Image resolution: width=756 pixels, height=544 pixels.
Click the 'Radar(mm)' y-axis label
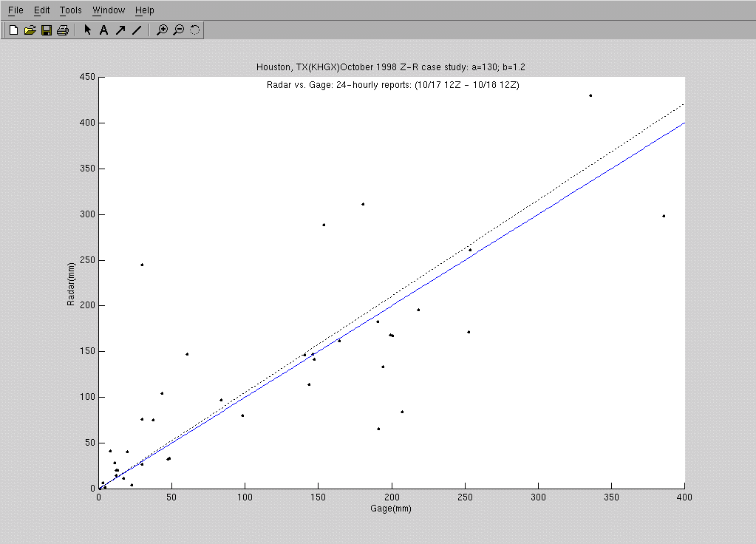71,284
